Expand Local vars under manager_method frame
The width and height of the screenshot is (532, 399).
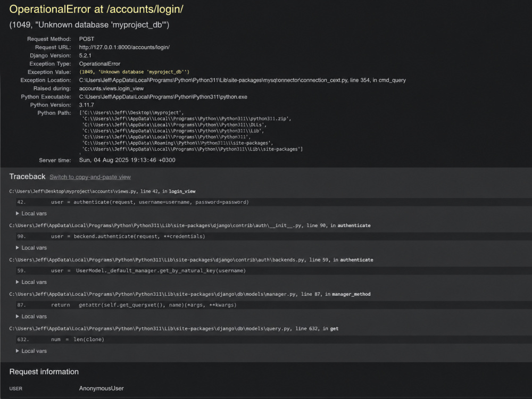point(31,316)
